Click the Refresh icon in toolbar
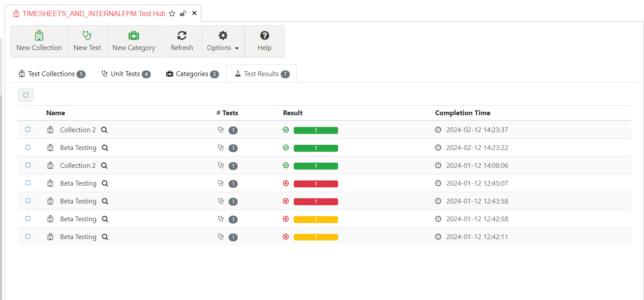This screenshot has width=644, height=300. [182, 36]
